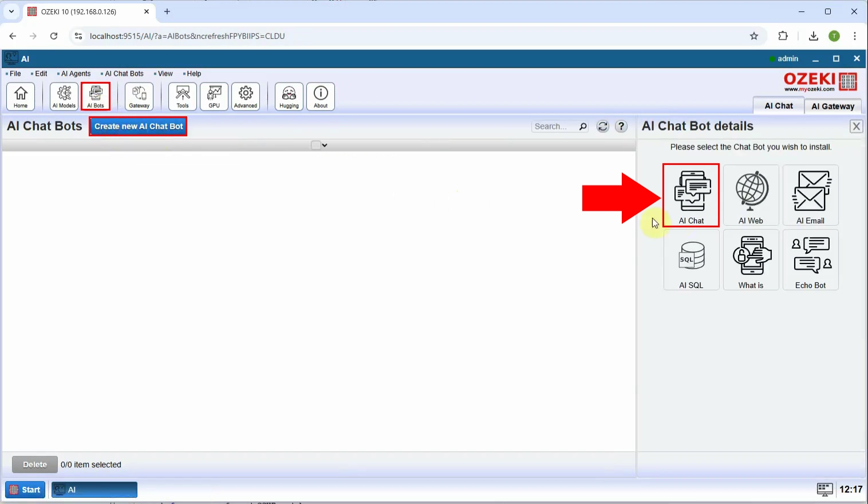
Task: Select the What is bot type
Action: [751, 260]
